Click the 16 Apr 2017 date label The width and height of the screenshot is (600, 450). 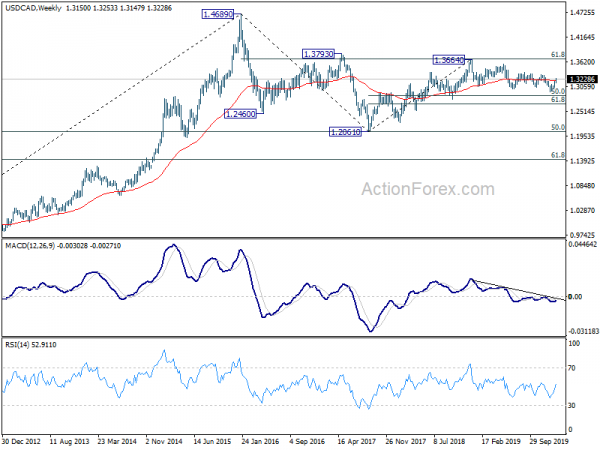(x=356, y=441)
